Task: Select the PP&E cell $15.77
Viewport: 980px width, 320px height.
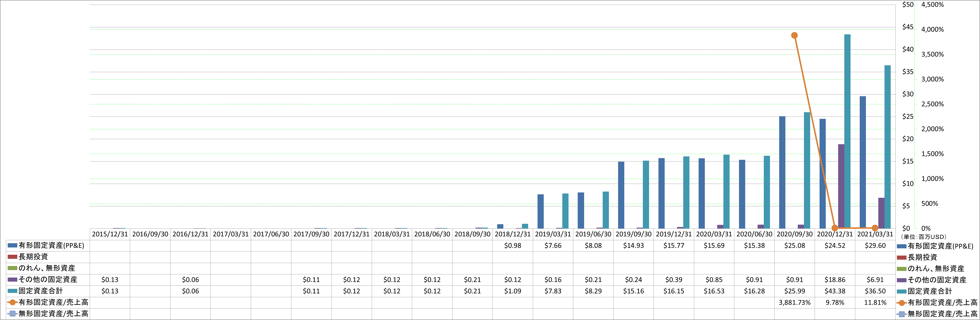Action: point(674,246)
